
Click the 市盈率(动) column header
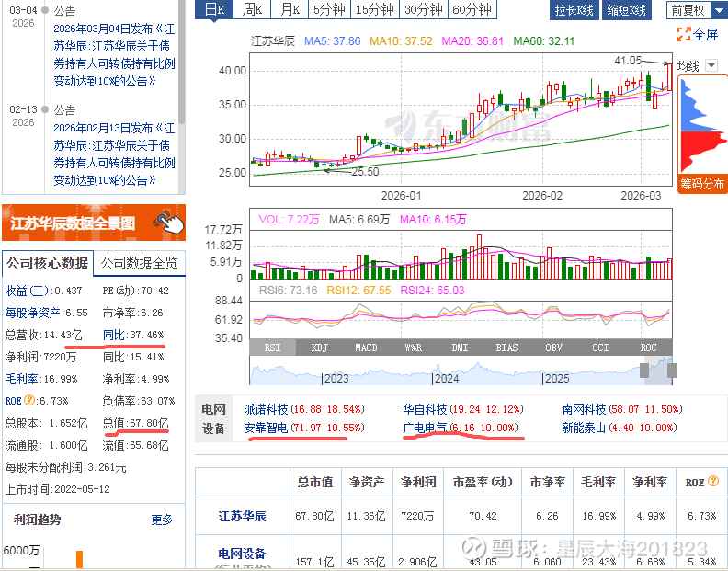483,482
